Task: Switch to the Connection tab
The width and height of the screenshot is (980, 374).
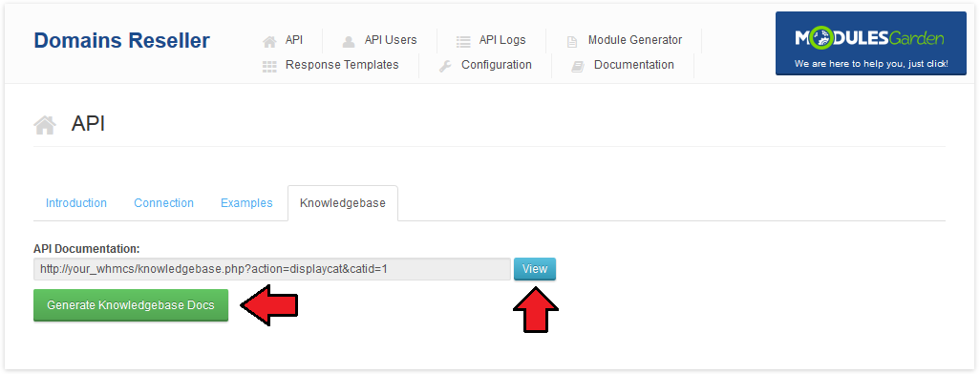Action: [163, 203]
